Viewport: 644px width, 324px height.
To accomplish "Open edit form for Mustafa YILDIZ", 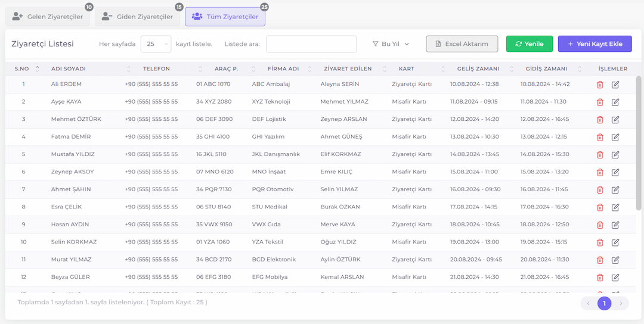I will [615, 155].
